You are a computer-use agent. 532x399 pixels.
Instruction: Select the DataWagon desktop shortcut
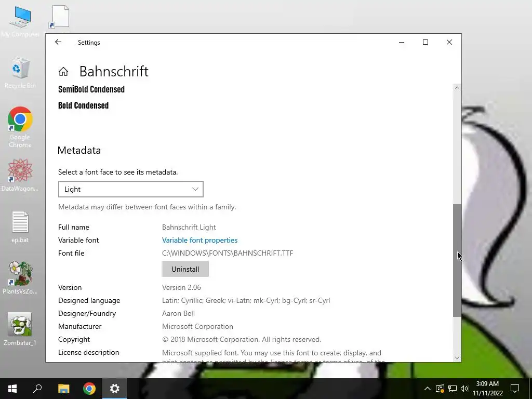[x=20, y=175]
